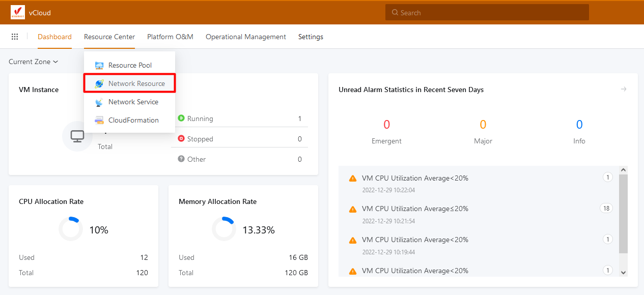Click the Major alarm count

pyautogui.click(x=483, y=125)
